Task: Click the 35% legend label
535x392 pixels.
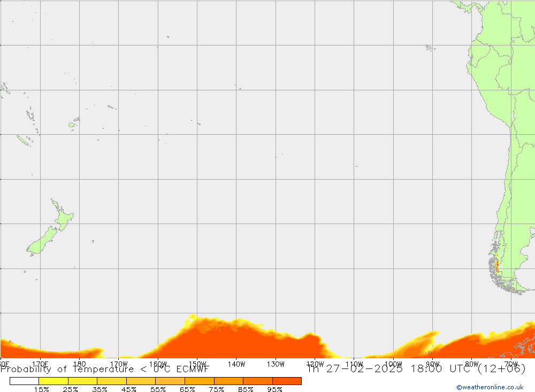Action: tap(100, 389)
